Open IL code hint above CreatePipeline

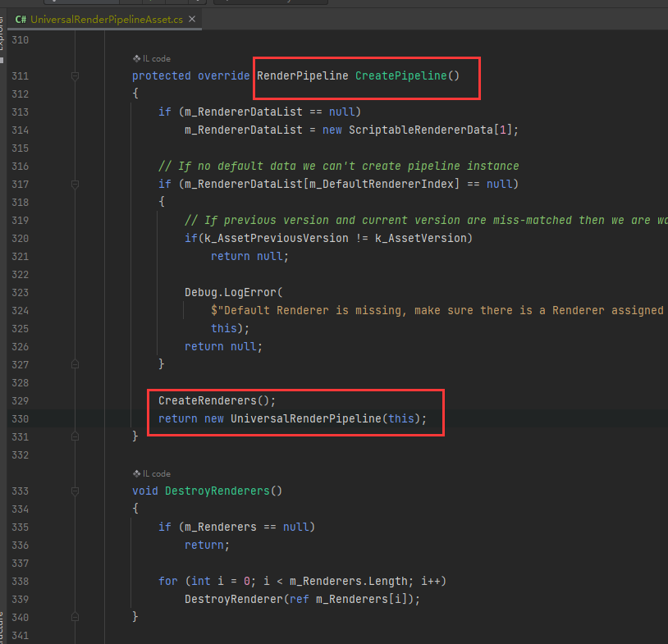[x=152, y=59]
